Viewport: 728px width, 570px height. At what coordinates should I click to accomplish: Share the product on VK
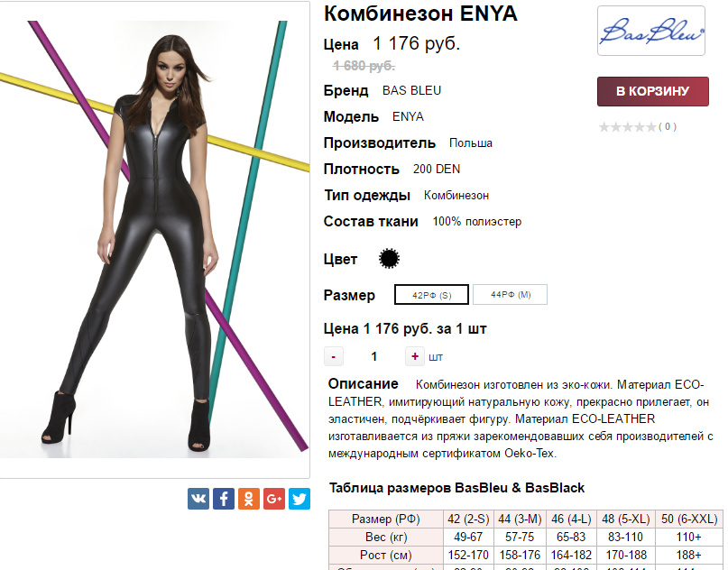(x=198, y=499)
